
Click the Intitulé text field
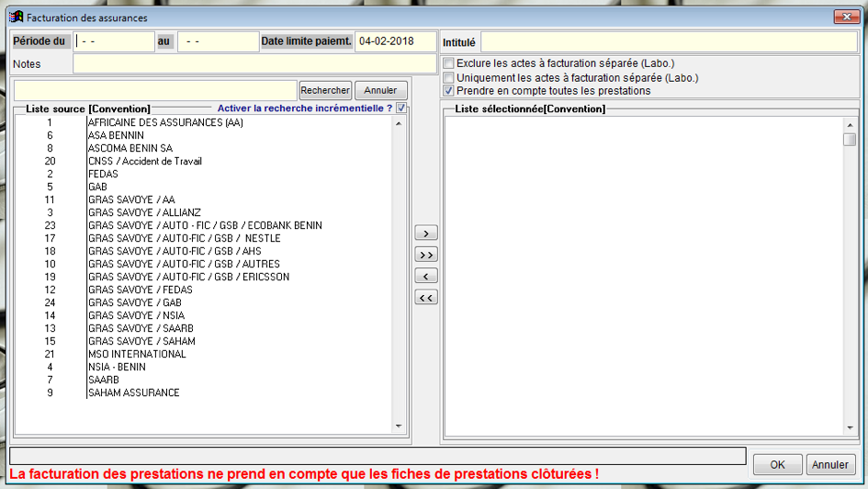click(x=668, y=42)
